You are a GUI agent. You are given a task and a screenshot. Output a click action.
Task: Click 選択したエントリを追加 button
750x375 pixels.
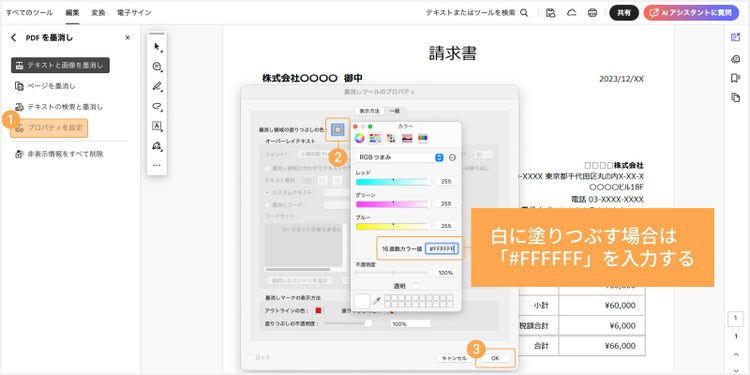coord(299,280)
